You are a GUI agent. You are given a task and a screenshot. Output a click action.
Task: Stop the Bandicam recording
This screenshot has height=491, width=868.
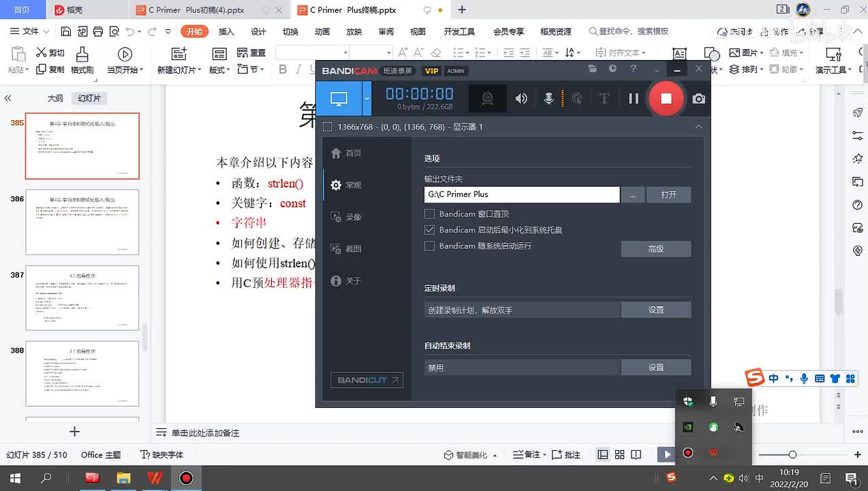(x=666, y=98)
